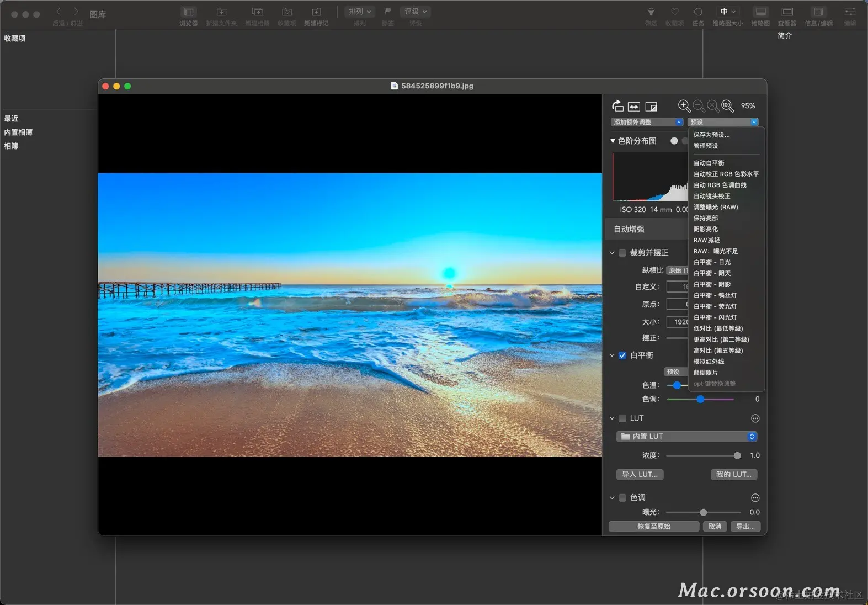Select 自动白平衡 from the preset menu
868x605 pixels.
pyautogui.click(x=709, y=163)
